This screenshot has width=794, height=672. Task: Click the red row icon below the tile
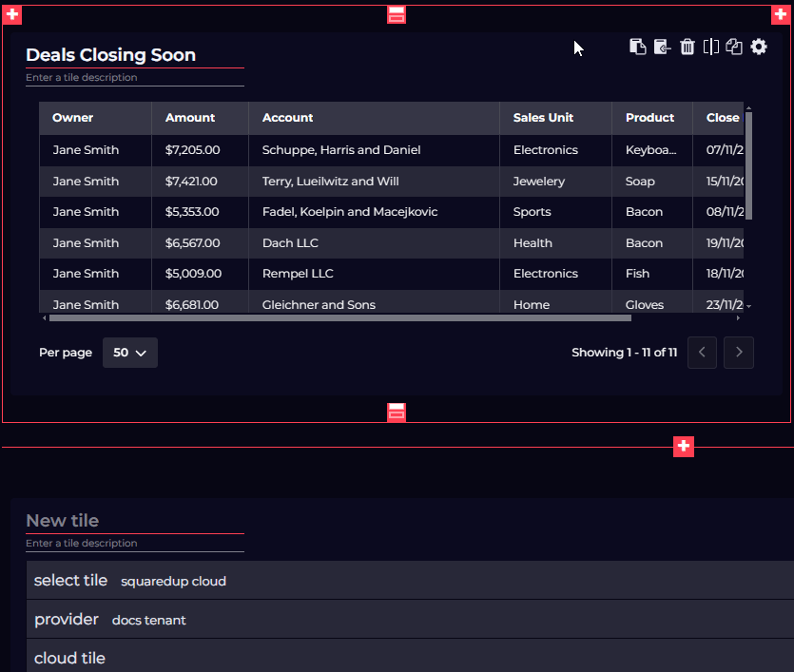tap(397, 413)
